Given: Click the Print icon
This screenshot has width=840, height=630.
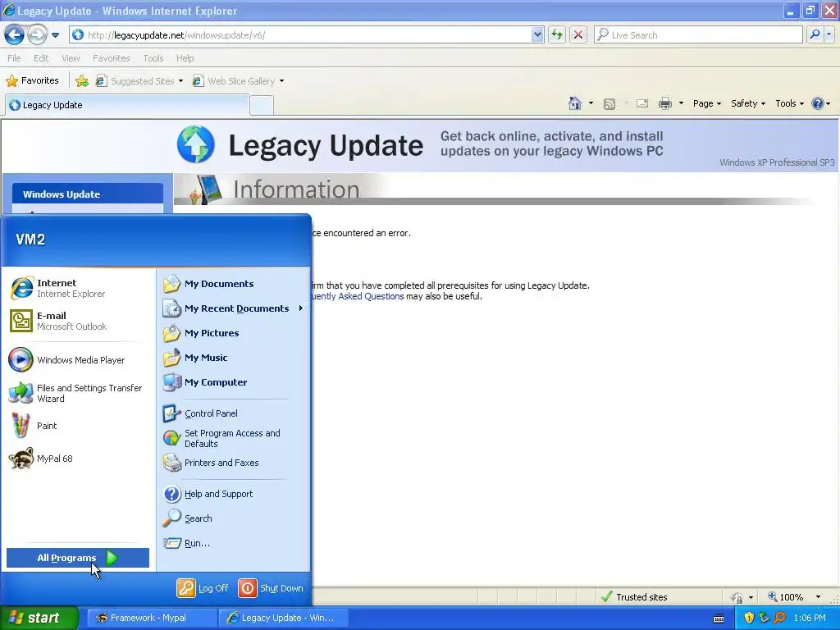Looking at the screenshot, I should [x=664, y=103].
